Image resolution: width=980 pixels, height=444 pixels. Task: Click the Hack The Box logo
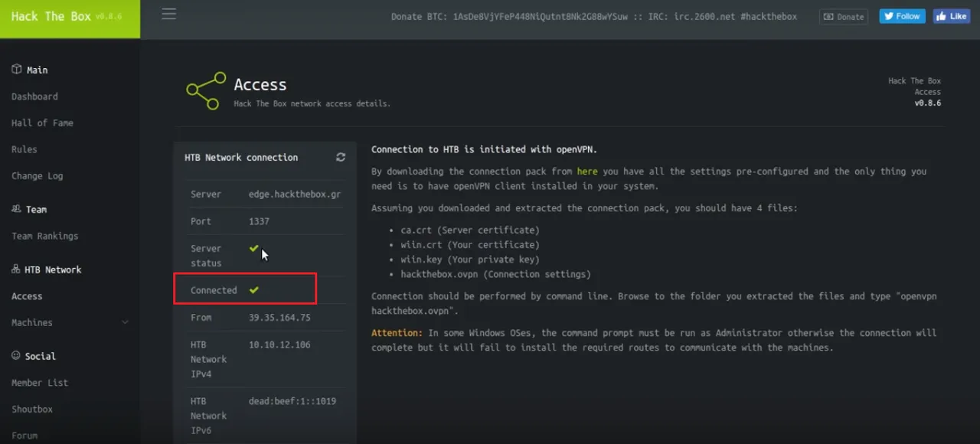coord(70,18)
